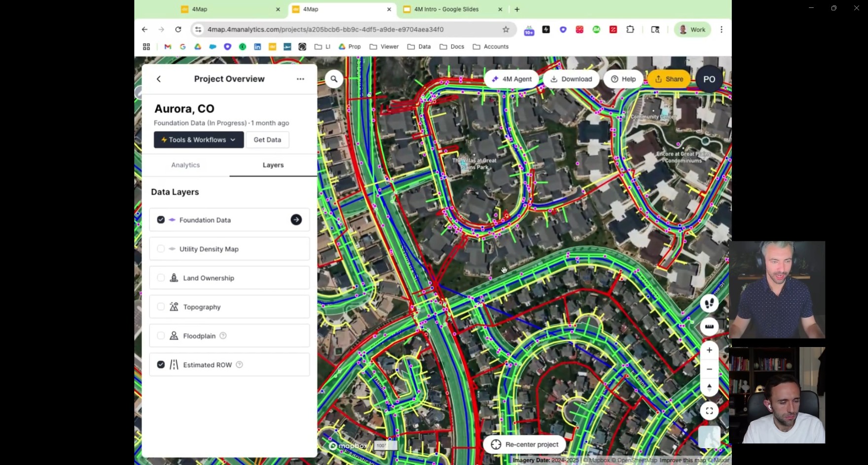Go back using Project Overview arrow

pos(159,79)
